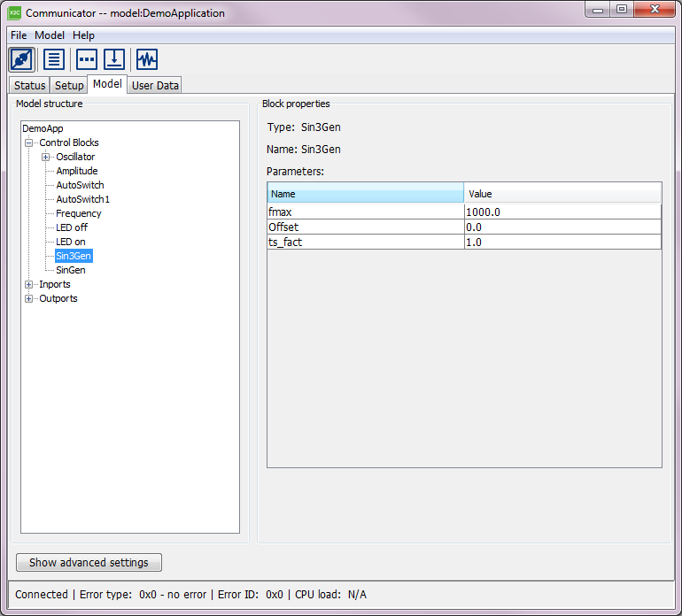Click the three dots toolbar icon
Screen dimensions: 682x616
87,59
